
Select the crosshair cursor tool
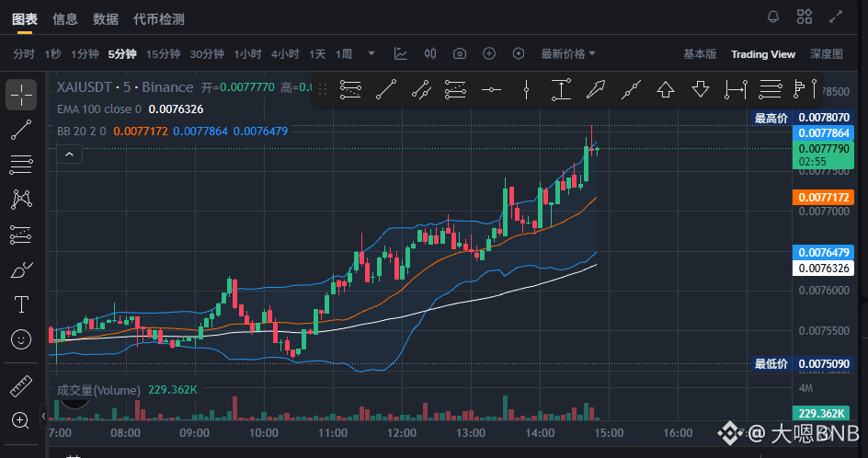click(21, 95)
